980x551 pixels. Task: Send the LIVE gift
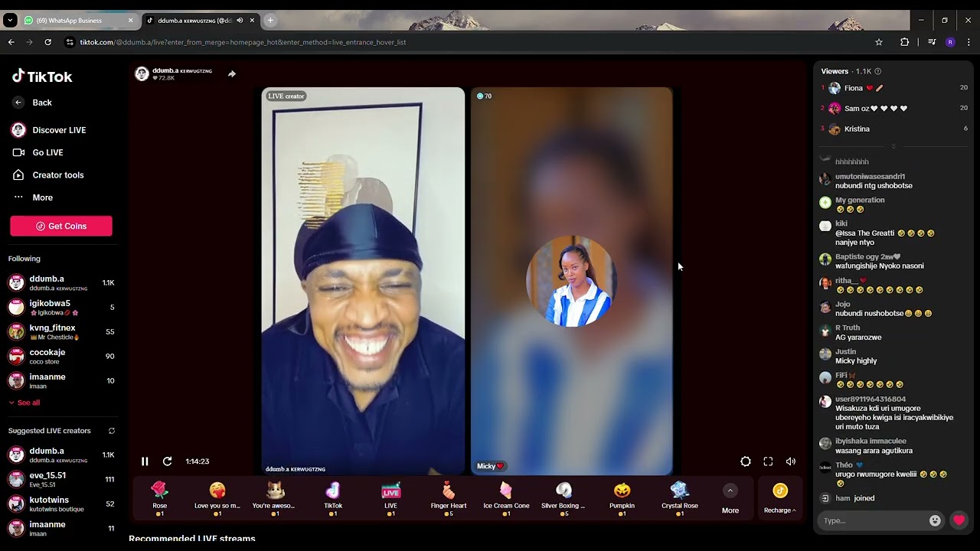click(390, 498)
